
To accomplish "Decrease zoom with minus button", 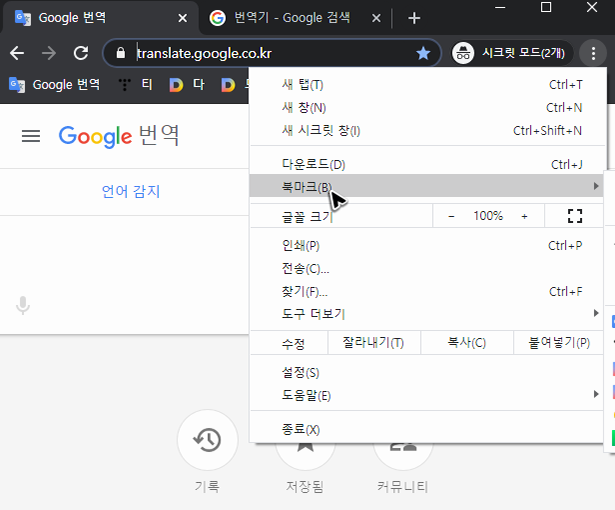I will 451,216.
